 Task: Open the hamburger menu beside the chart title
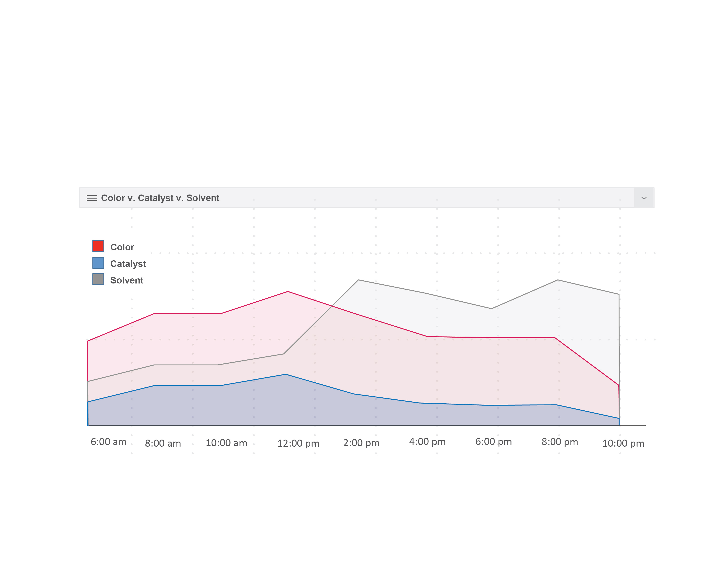click(92, 198)
